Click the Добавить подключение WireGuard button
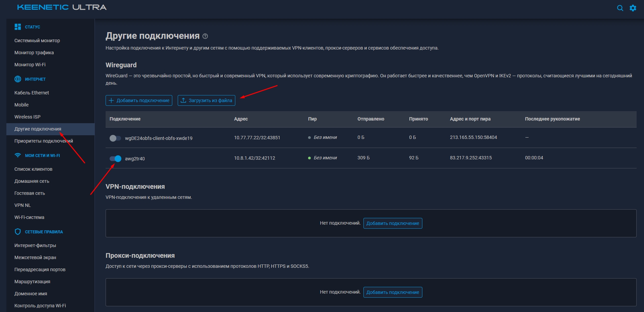This screenshot has height=312, width=644. (139, 100)
